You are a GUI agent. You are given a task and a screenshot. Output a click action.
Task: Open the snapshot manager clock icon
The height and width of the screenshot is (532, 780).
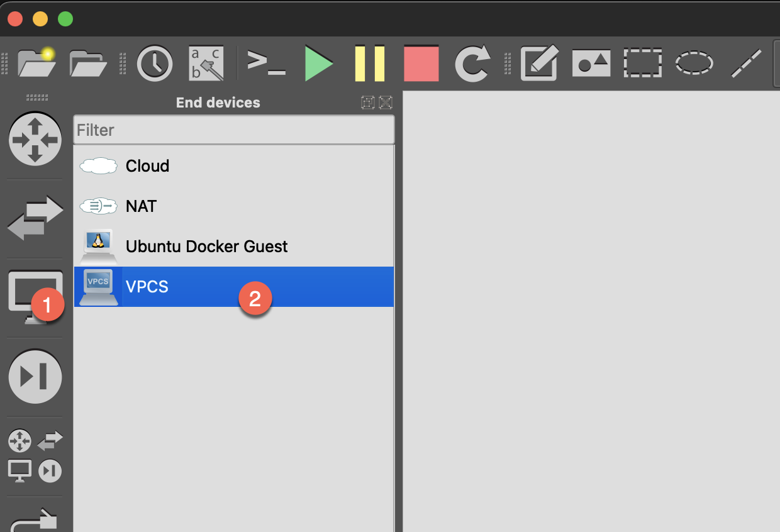[155, 63]
